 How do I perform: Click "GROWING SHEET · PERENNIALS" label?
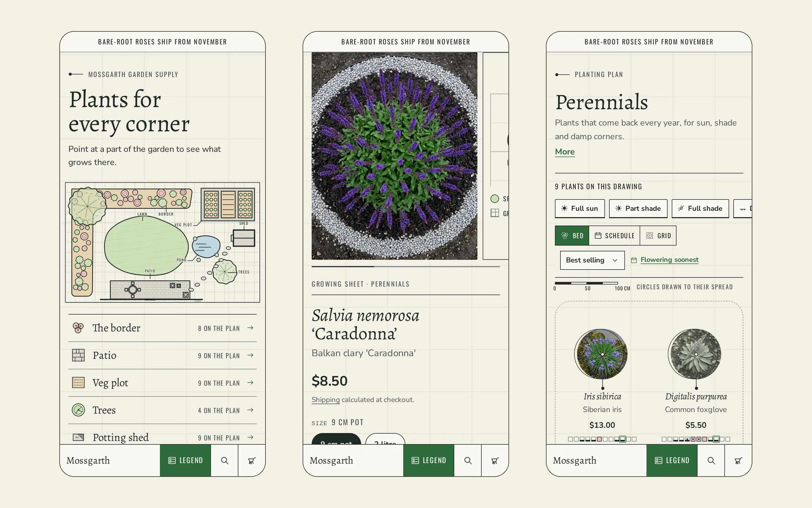pos(360,284)
